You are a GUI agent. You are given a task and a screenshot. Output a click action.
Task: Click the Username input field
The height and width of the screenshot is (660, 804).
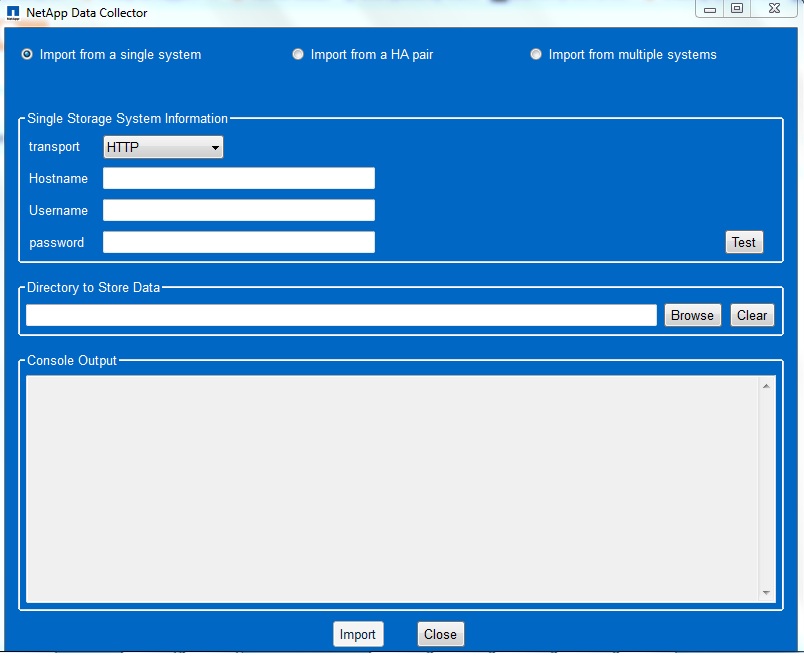point(239,210)
